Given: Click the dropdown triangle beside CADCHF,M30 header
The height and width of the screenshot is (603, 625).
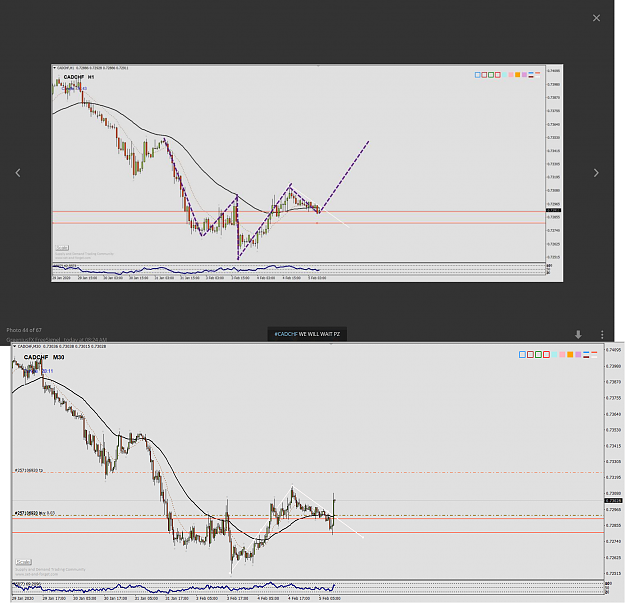Looking at the screenshot, I should click(x=14, y=346).
